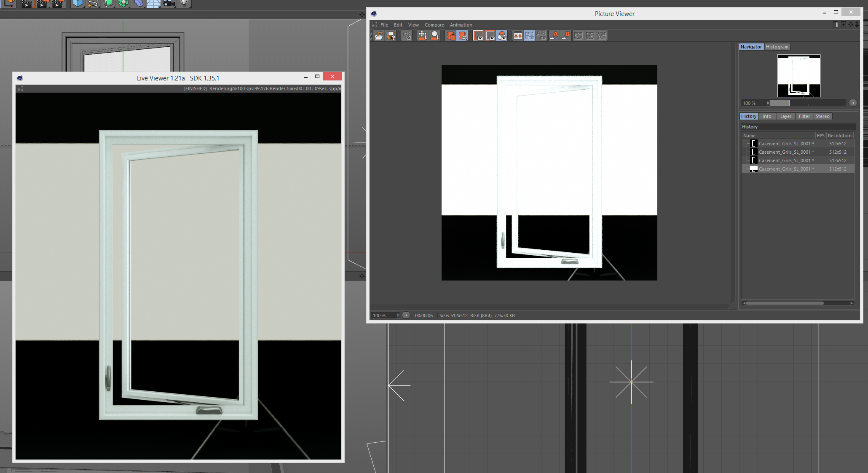The width and height of the screenshot is (868, 473).
Task: Switch to the Histogram tab
Action: pos(777,47)
